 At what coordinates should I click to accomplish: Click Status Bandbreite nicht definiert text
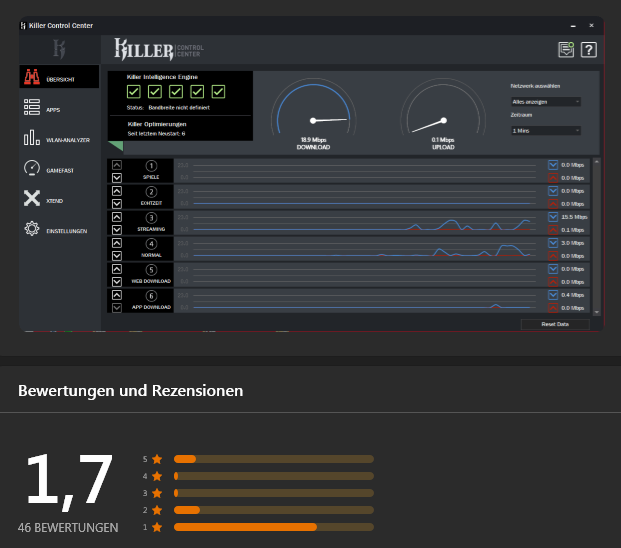(x=168, y=108)
